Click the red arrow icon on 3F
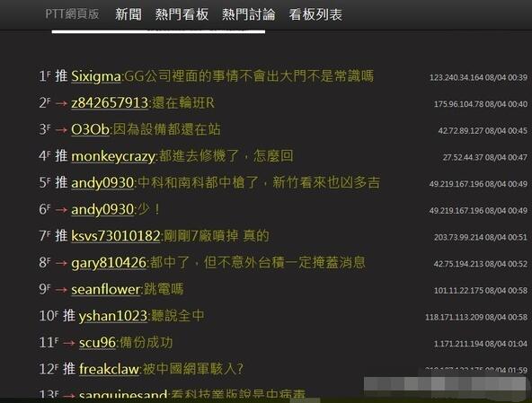Screen dimensions: 532x403 (61, 130)
